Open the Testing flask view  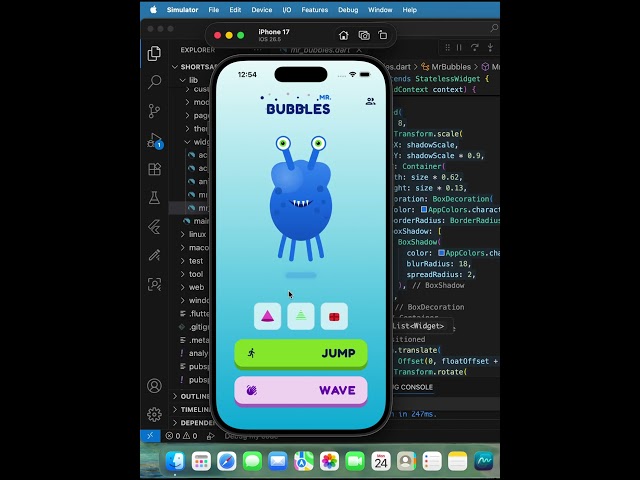coord(154,198)
